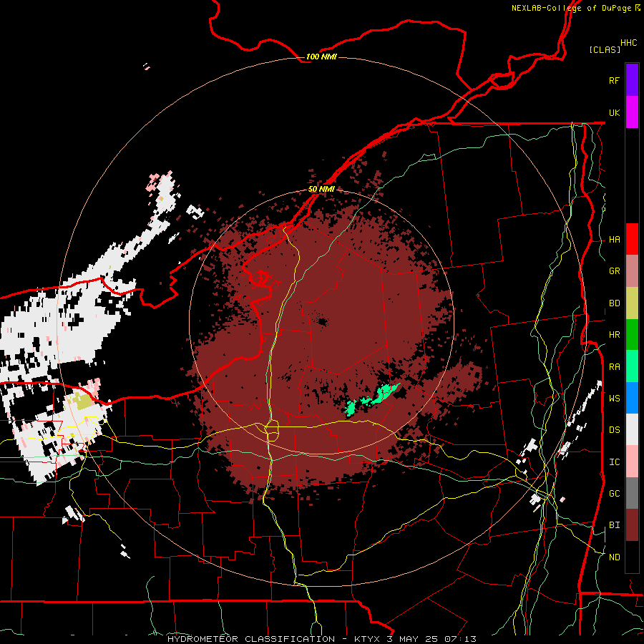Click the BI legend label

coord(614,525)
